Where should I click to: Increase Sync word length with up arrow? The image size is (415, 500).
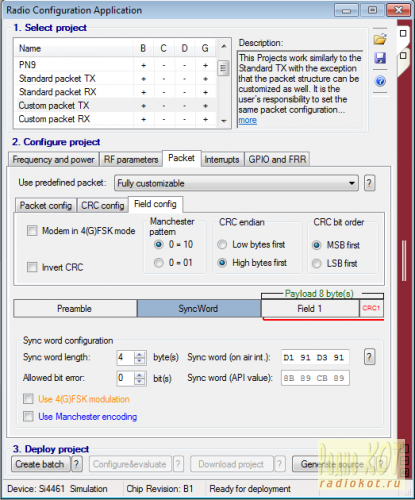(x=140, y=354)
